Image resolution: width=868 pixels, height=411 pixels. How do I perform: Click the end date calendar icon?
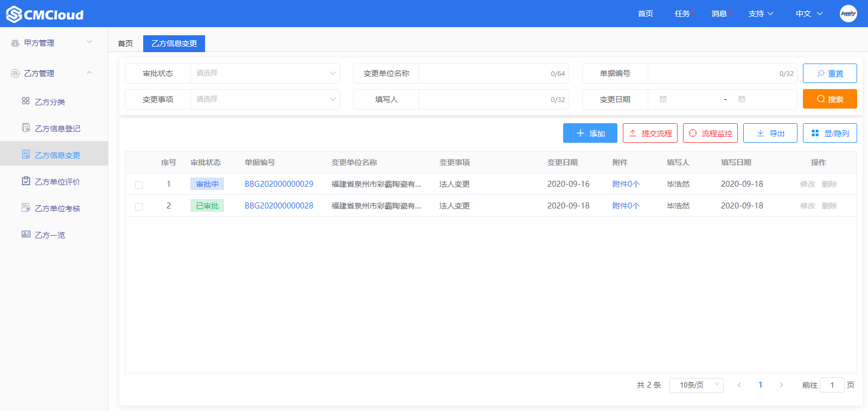tap(742, 99)
